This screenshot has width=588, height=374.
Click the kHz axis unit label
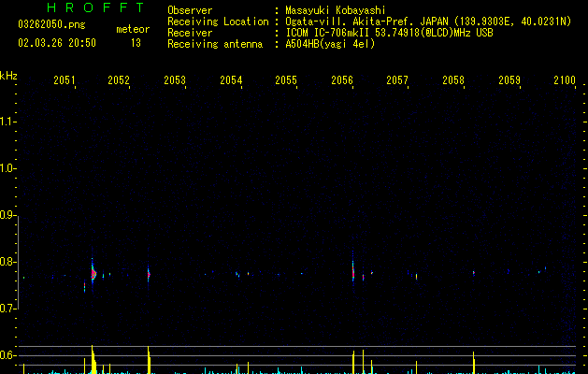[x=8, y=76]
